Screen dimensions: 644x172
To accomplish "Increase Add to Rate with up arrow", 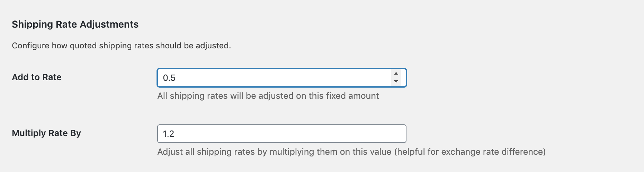I will coord(396,74).
